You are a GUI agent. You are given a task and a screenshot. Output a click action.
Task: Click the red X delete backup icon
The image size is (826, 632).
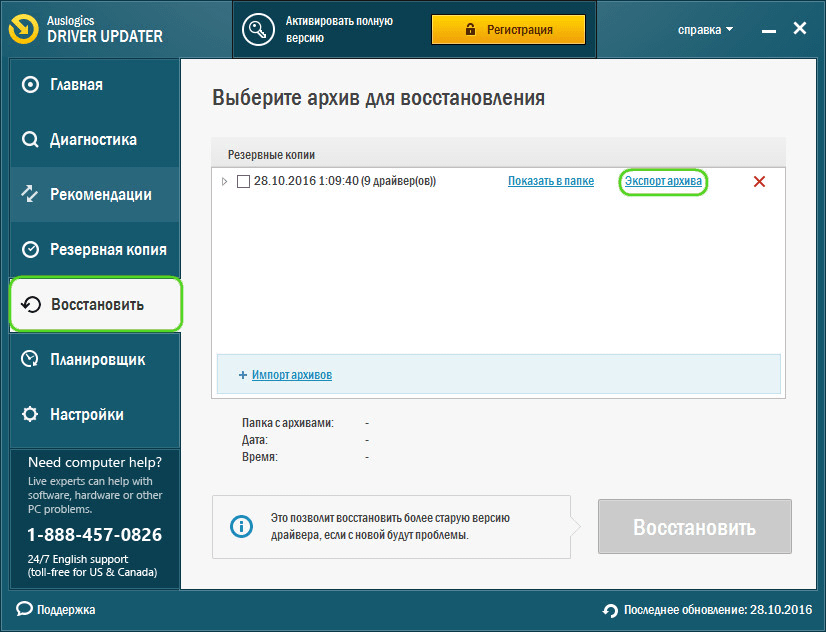pyautogui.click(x=759, y=181)
